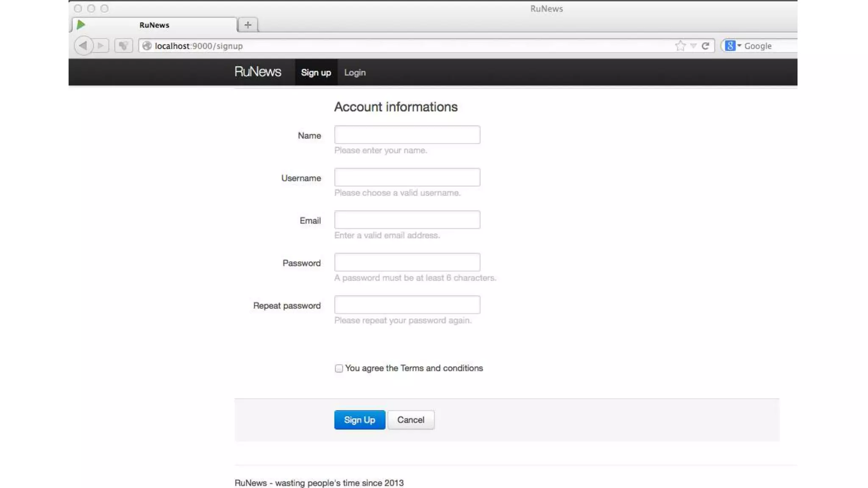Click the browser forward arrow button
The width and height of the screenshot is (868, 488).
[x=100, y=46]
